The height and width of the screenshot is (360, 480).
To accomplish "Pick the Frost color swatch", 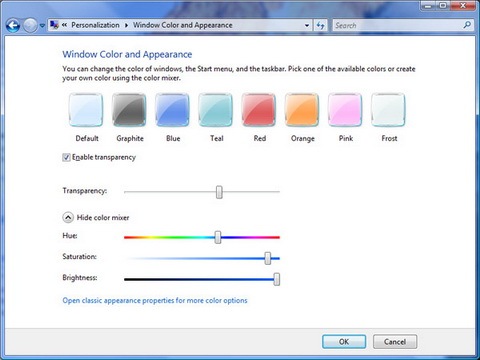I will (388, 110).
